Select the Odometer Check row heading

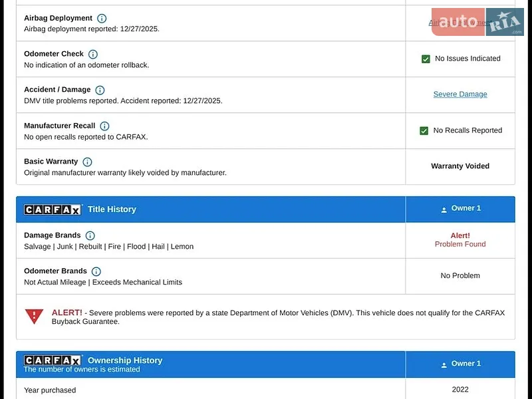click(x=54, y=54)
